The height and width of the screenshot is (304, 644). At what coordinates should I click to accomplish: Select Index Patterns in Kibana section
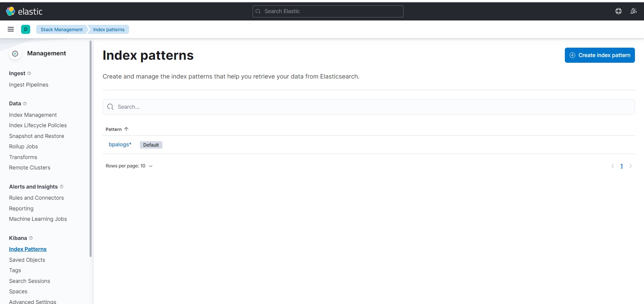(28, 249)
